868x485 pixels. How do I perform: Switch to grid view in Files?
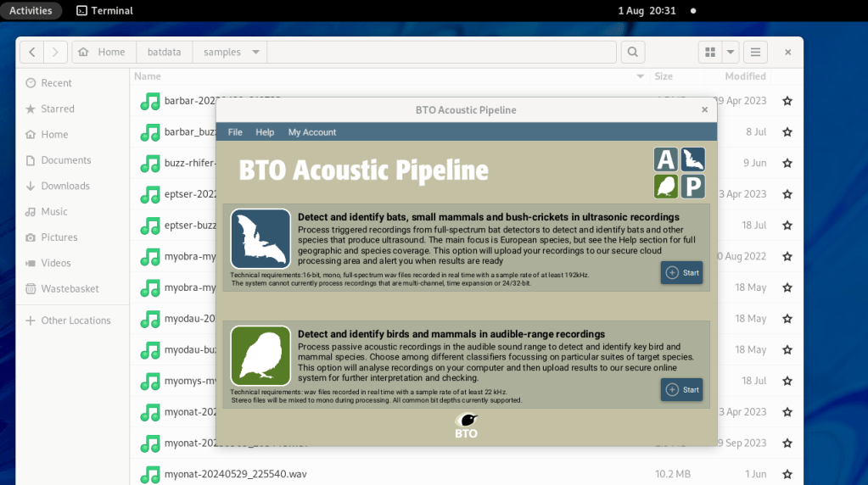pyautogui.click(x=710, y=52)
